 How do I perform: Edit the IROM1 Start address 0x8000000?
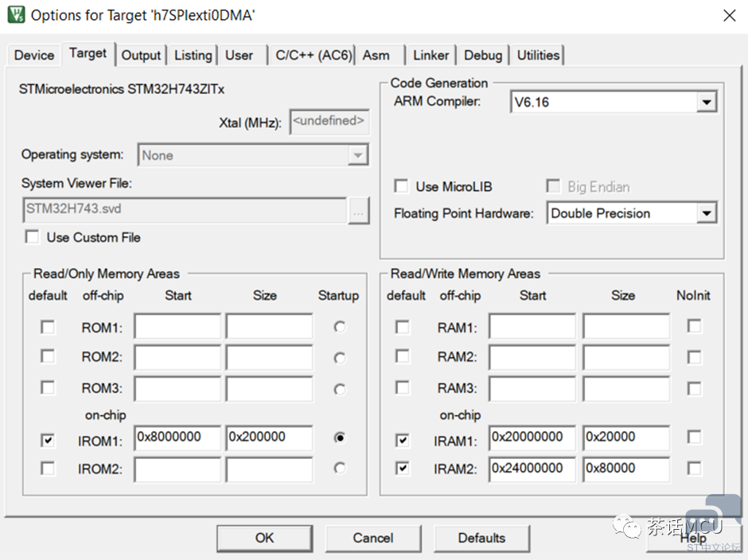point(178,437)
